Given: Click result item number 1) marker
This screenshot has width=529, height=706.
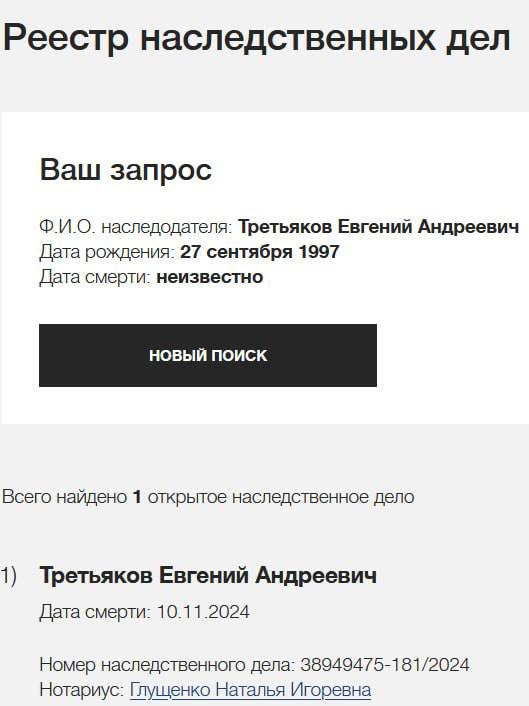Looking at the screenshot, I should point(9,576).
